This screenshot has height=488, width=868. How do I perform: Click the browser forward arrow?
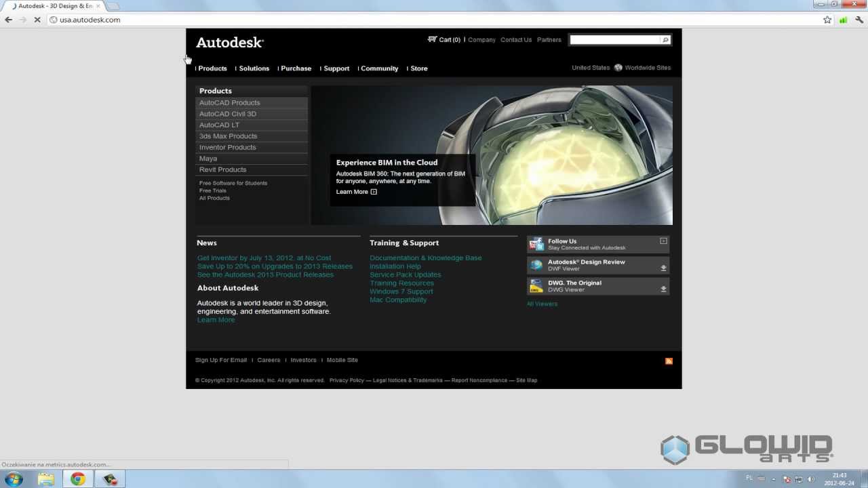[x=23, y=20]
